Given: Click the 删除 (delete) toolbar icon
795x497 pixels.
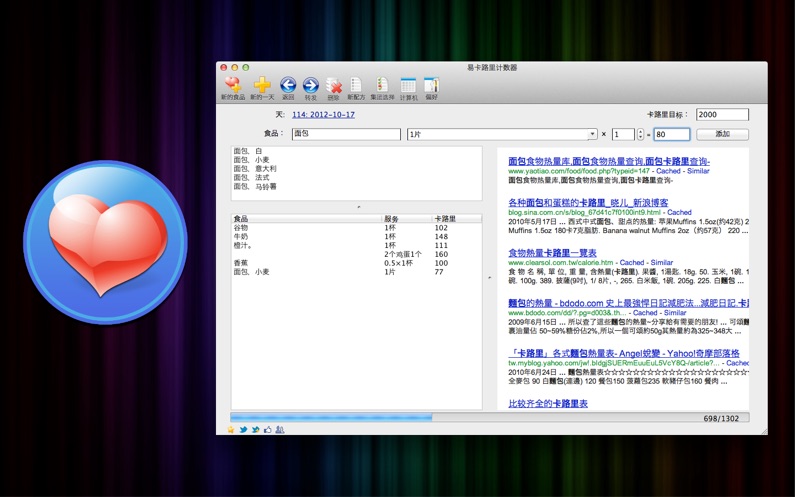Looking at the screenshot, I should pyautogui.click(x=334, y=87).
